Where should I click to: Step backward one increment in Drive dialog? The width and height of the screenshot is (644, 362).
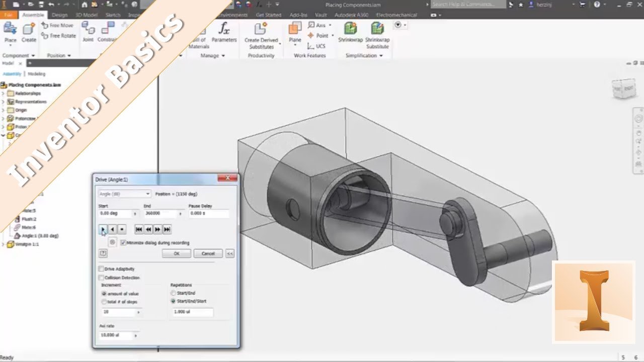(148, 229)
